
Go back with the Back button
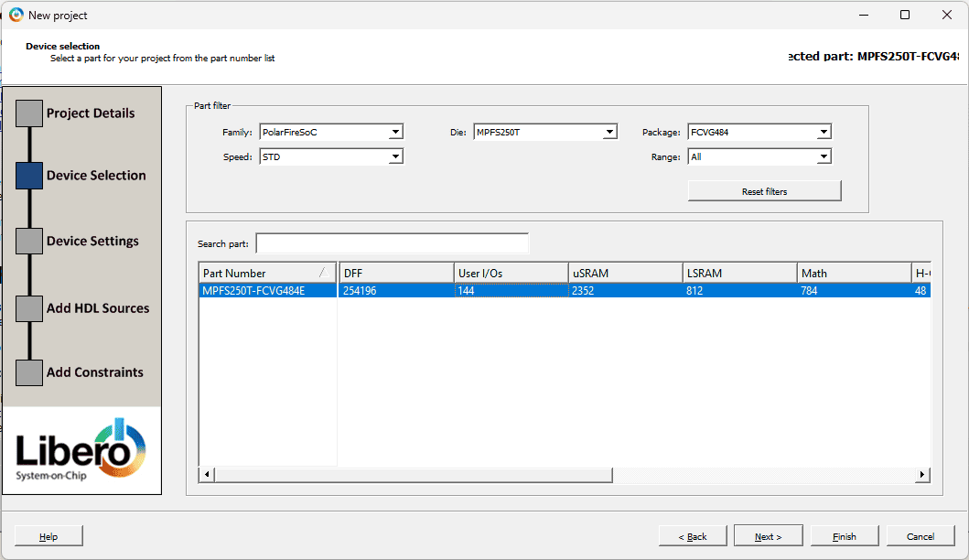[x=693, y=536]
